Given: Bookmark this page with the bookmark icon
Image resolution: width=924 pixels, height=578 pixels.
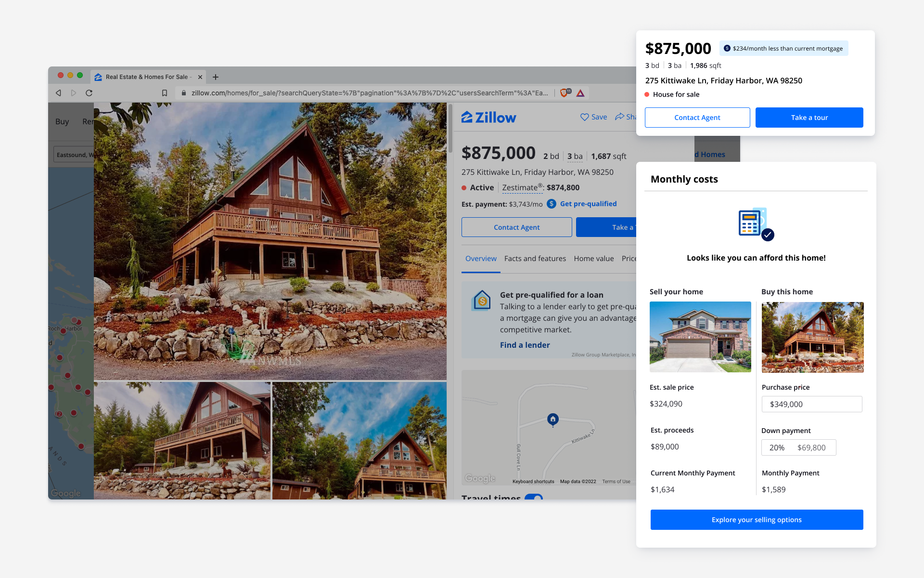Looking at the screenshot, I should tap(165, 93).
